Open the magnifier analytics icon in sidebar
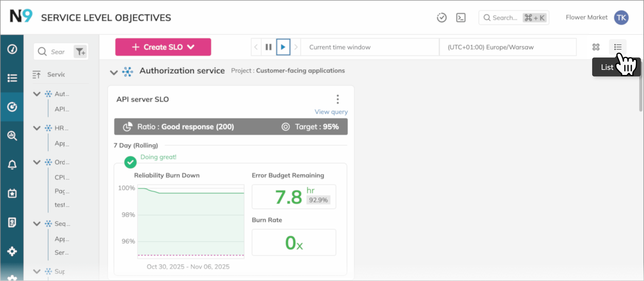 (x=12, y=136)
